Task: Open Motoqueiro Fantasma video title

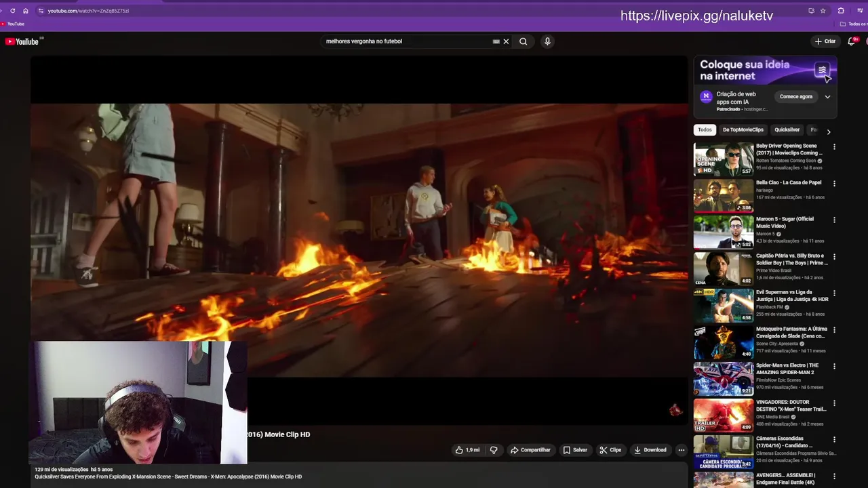Action: tap(791, 333)
